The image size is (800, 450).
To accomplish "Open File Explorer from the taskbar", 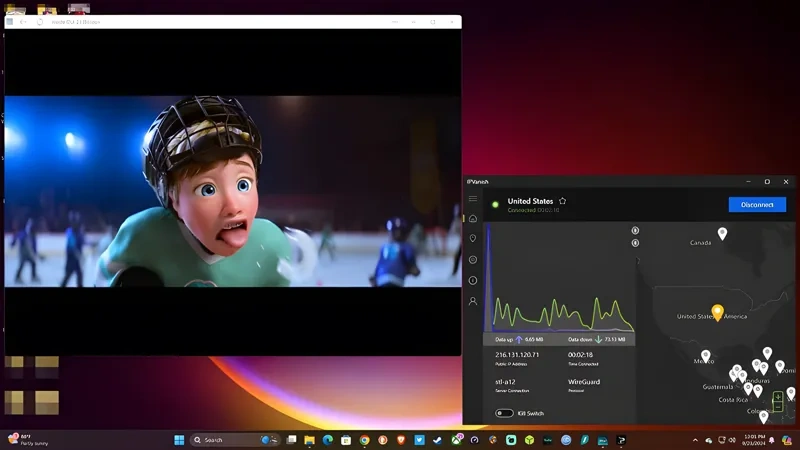I will (309, 440).
